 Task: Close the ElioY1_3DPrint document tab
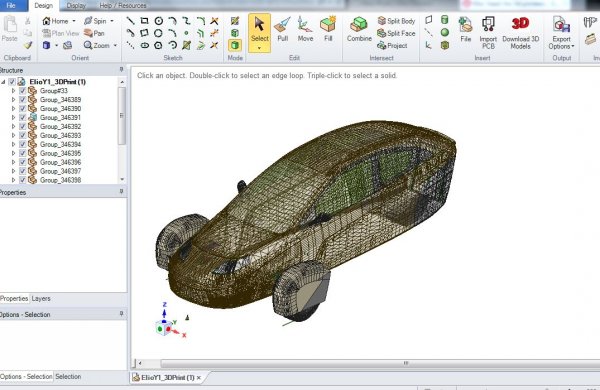199,378
